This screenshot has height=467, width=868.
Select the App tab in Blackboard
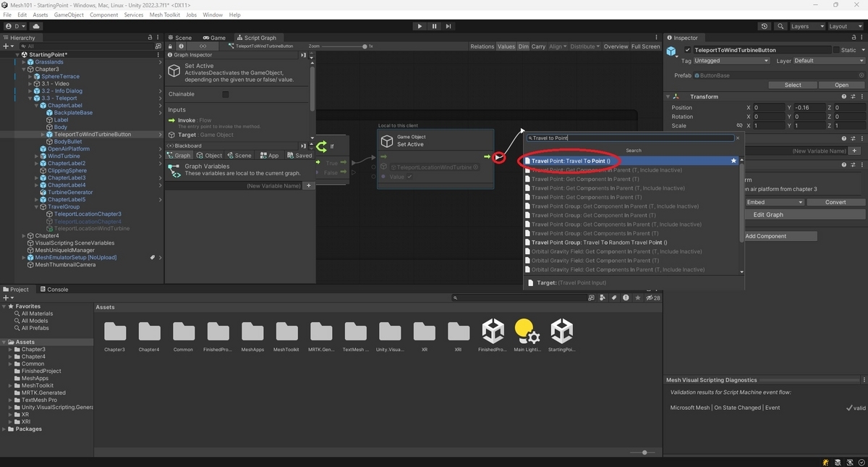[269, 155]
